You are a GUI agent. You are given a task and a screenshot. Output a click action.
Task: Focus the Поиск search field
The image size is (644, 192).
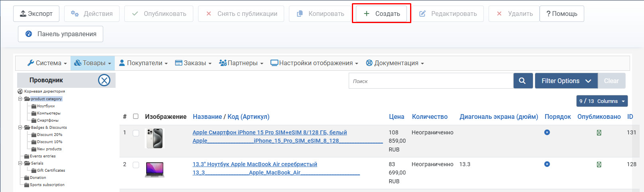[431, 81]
